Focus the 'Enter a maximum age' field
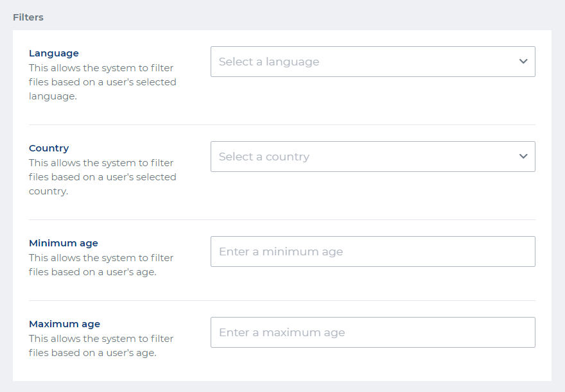 [372, 332]
